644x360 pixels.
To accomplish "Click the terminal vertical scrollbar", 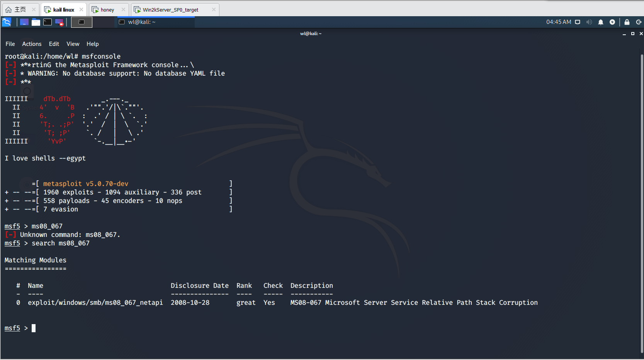I will (642, 203).
